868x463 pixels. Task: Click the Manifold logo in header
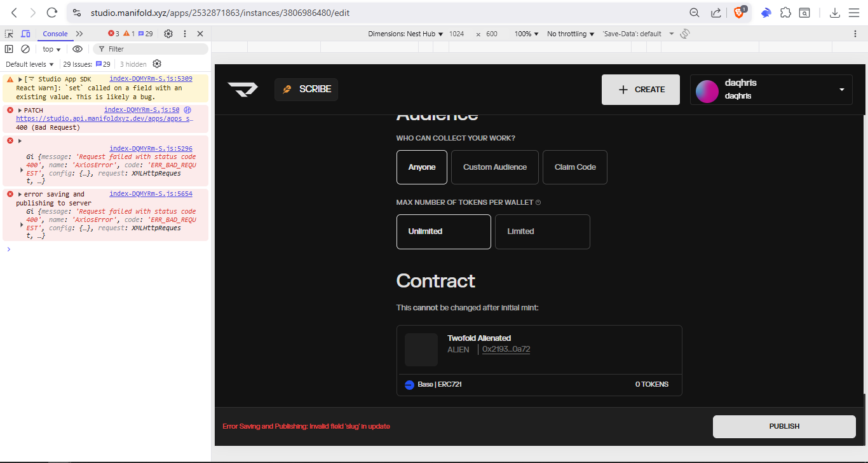tap(243, 90)
